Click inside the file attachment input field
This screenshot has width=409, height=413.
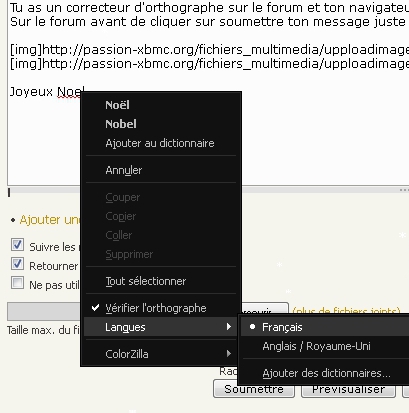pos(44,312)
